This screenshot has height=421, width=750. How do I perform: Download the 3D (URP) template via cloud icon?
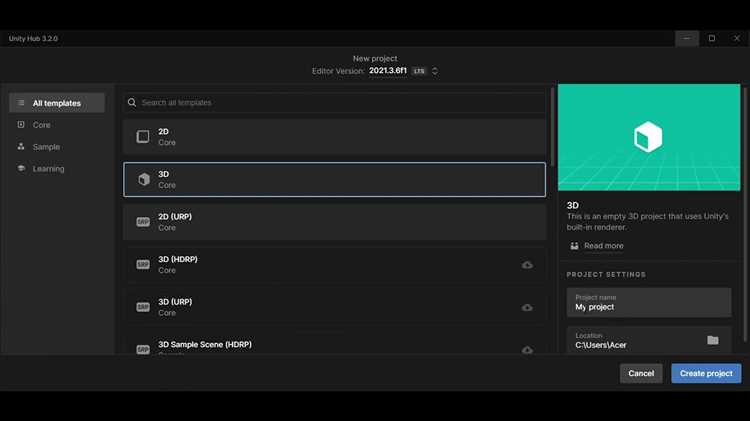[x=527, y=308]
